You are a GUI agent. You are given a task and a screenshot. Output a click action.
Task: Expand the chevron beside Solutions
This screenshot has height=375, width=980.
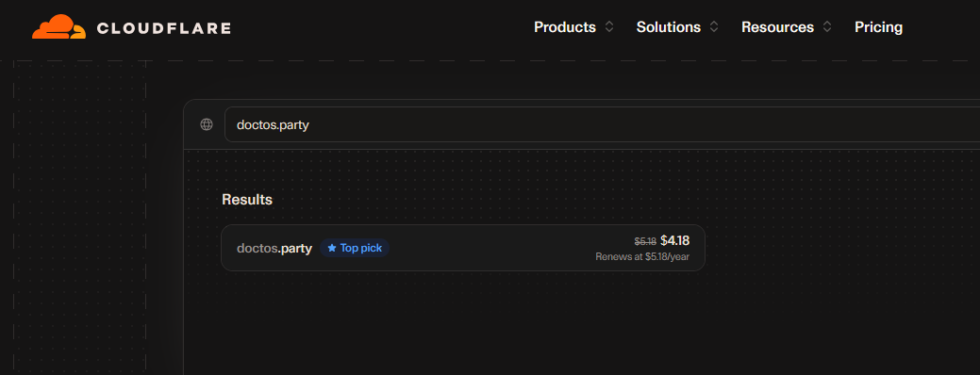point(714,27)
